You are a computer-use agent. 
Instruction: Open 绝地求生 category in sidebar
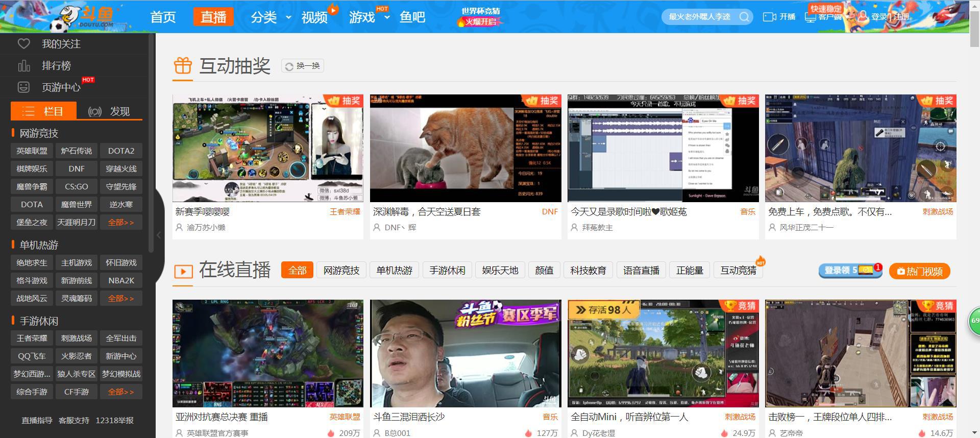click(32, 263)
